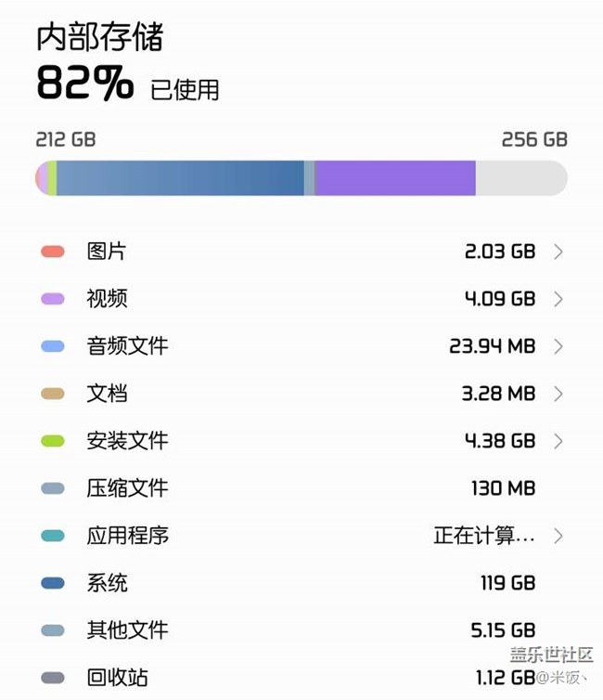Open the 视频 (Videos) storage entry
The width and height of the screenshot is (603, 700).
[x=107, y=299]
